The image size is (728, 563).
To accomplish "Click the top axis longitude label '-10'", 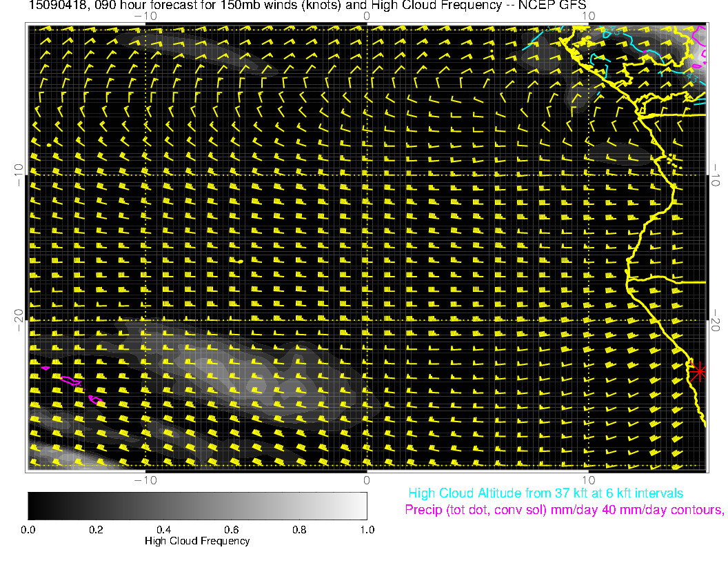I will pos(145,16).
